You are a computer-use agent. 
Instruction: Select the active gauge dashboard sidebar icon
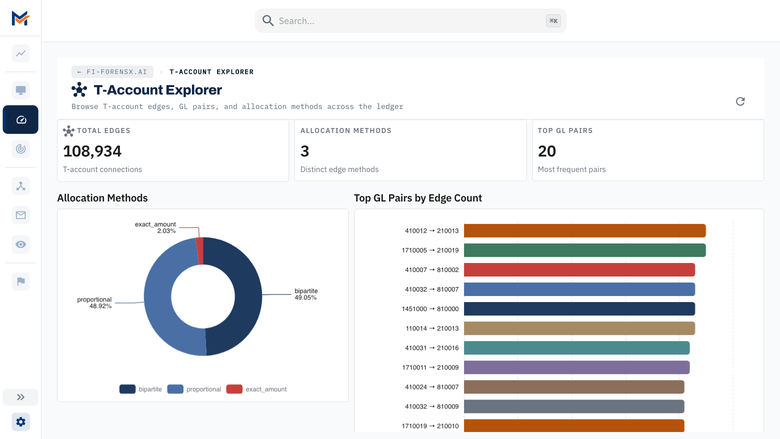(x=20, y=120)
